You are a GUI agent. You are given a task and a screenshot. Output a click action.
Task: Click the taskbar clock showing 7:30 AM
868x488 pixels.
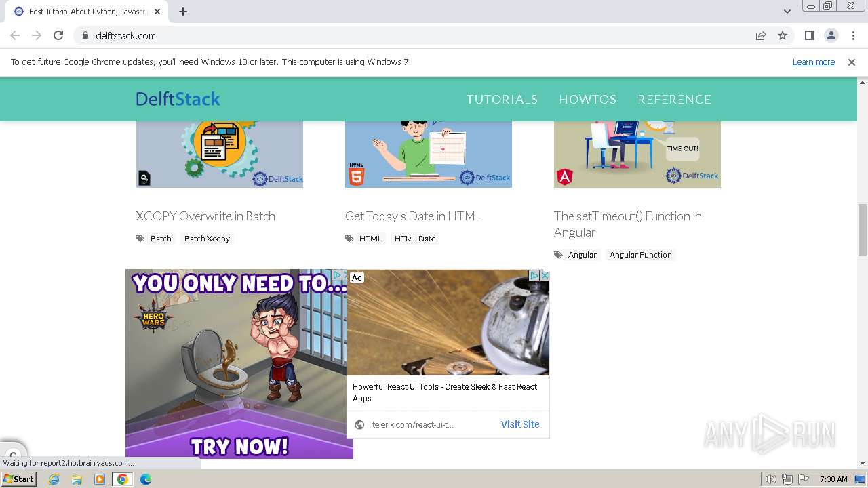(833, 479)
